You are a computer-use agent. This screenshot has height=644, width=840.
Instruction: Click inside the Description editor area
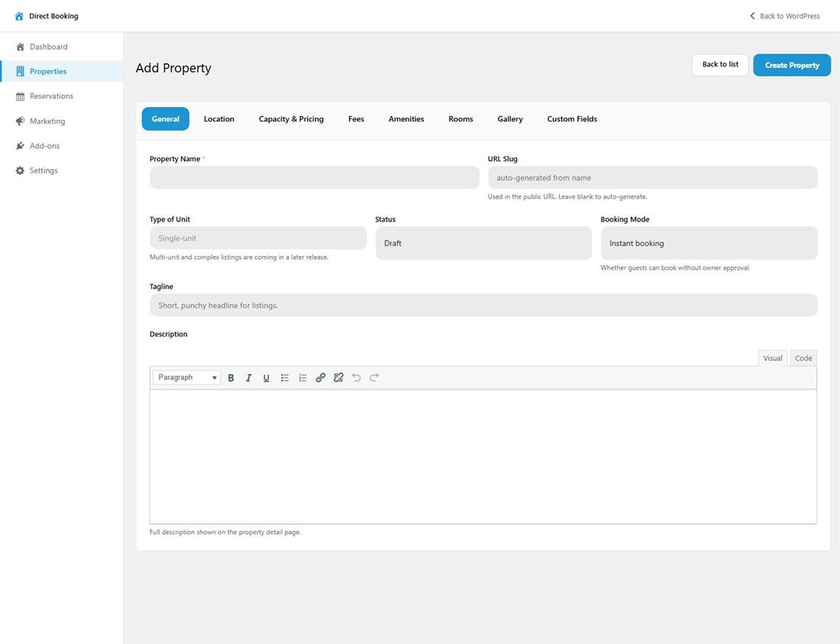pos(483,457)
